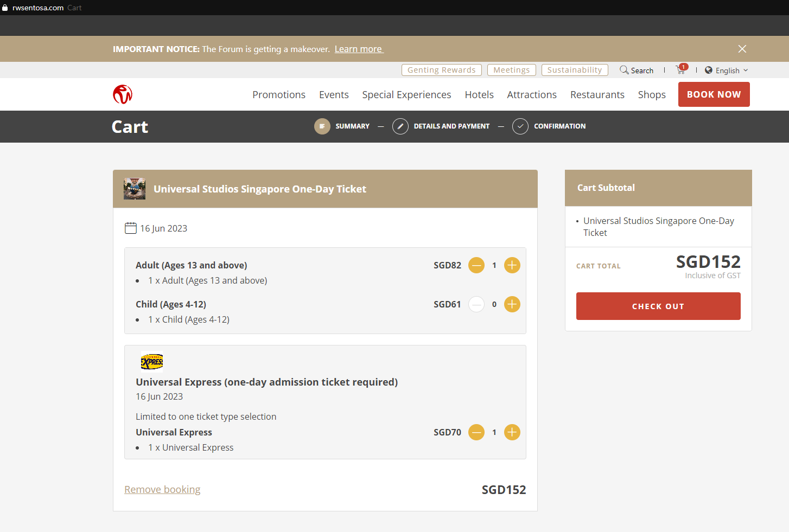Open the Shops menu
The height and width of the screenshot is (532, 789).
click(x=652, y=94)
